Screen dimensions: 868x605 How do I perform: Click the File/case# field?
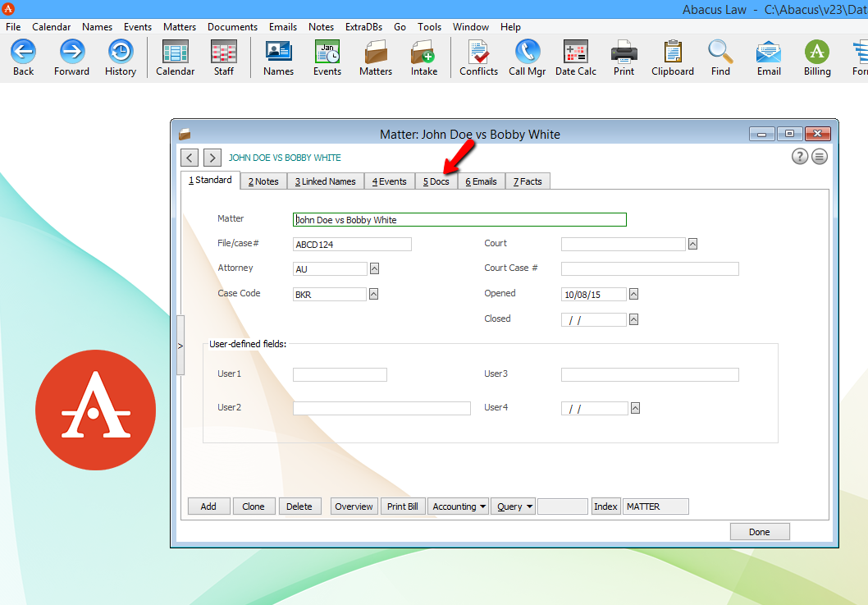click(x=352, y=245)
